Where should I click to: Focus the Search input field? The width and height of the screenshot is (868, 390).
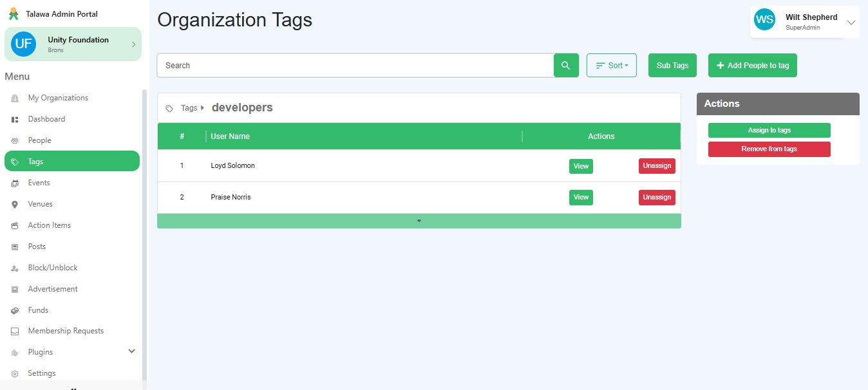coord(355,66)
